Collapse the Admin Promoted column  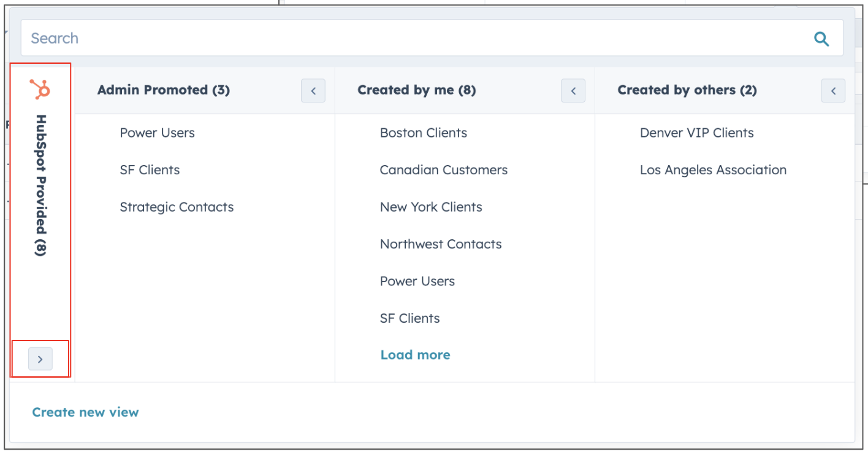click(x=313, y=91)
